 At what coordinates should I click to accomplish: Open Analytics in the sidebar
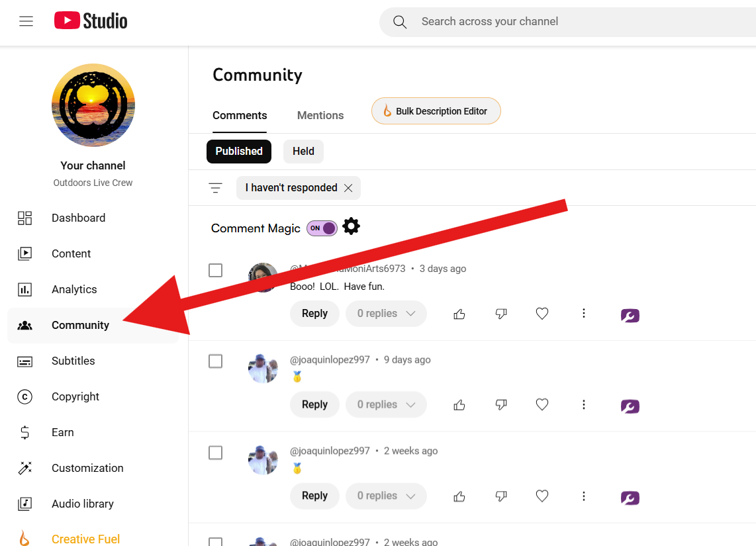pos(93,289)
